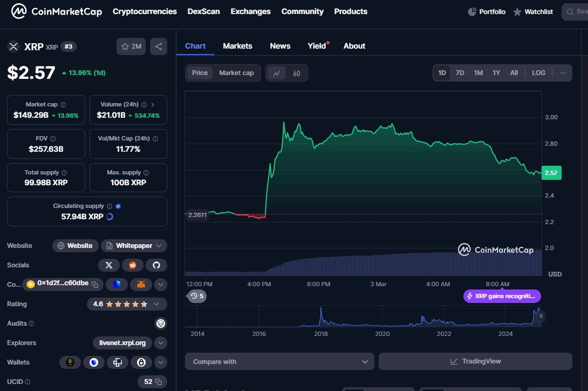Open the audit badge icon
The width and height of the screenshot is (588, 391).
point(161,323)
